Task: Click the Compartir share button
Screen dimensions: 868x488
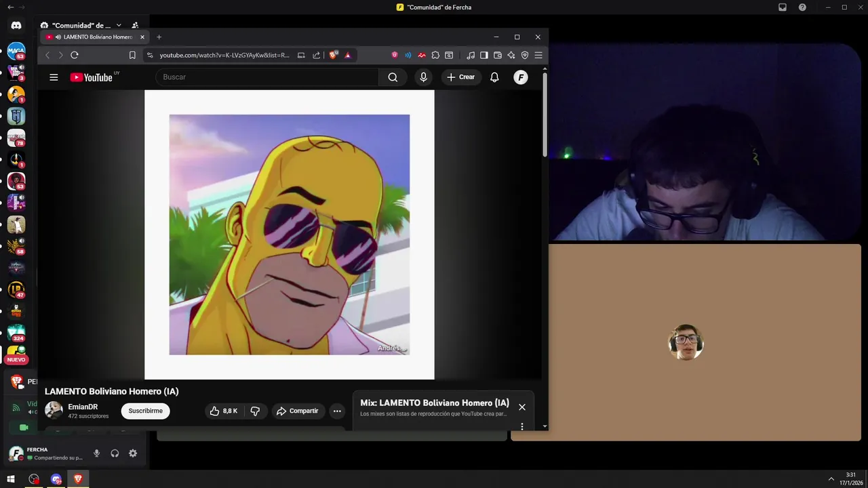Action: 298,411
